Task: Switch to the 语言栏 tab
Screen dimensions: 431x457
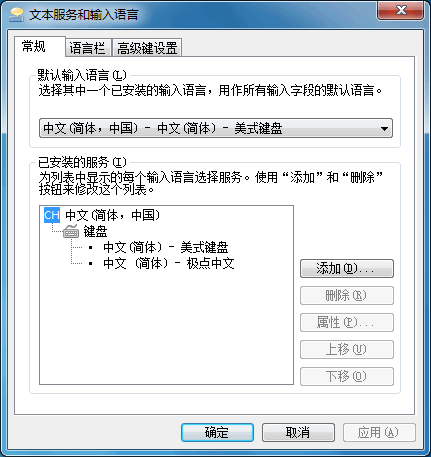Action: (87, 48)
